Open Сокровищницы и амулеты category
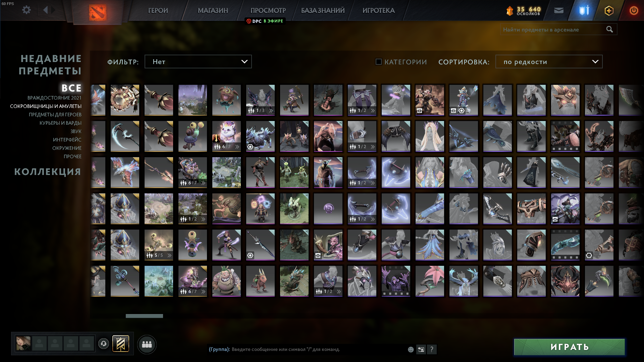The image size is (644, 362). (46, 106)
